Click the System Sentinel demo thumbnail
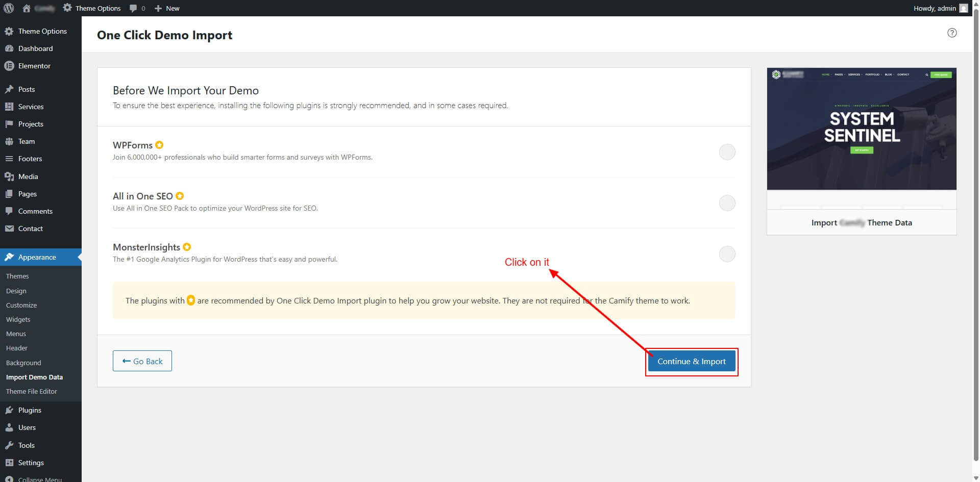Image resolution: width=980 pixels, height=482 pixels. point(861,129)
